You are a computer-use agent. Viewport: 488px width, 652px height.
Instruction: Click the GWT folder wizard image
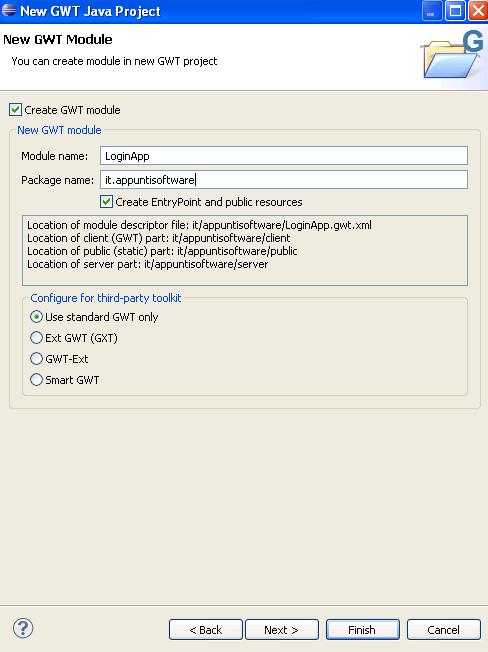[453, 55]
